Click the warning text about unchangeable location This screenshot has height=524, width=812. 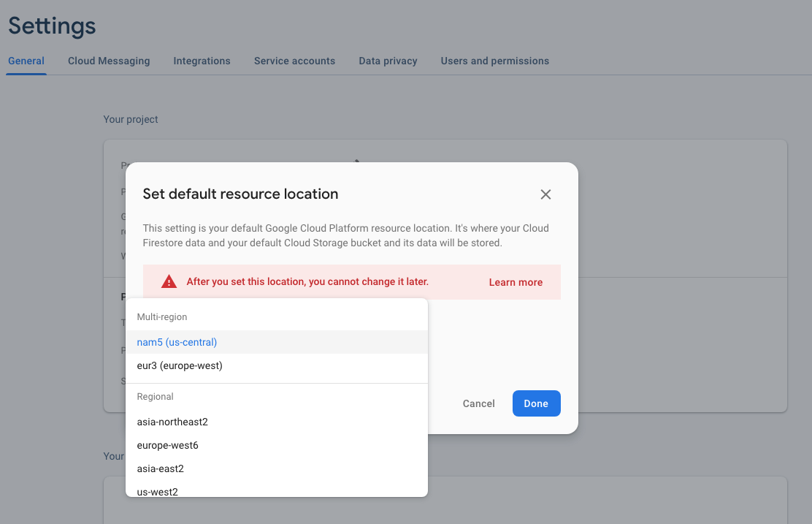(x=307, y=281)
